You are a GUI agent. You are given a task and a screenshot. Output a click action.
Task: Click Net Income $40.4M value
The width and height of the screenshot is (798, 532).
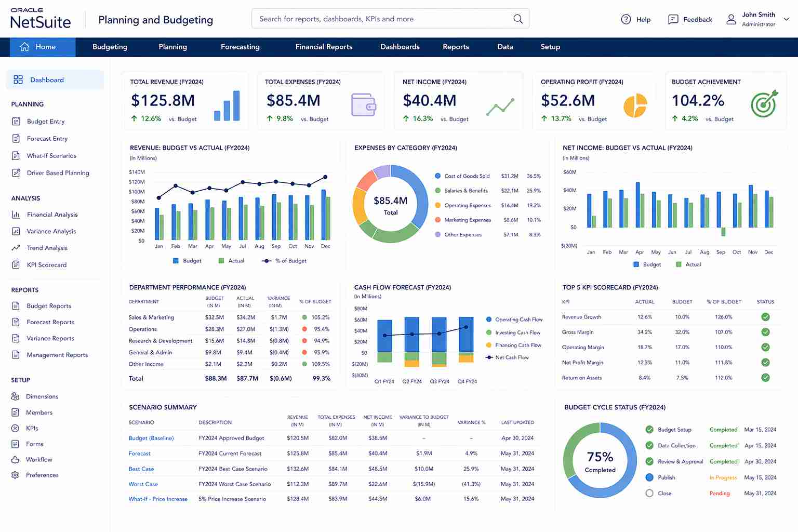(430, 100)
